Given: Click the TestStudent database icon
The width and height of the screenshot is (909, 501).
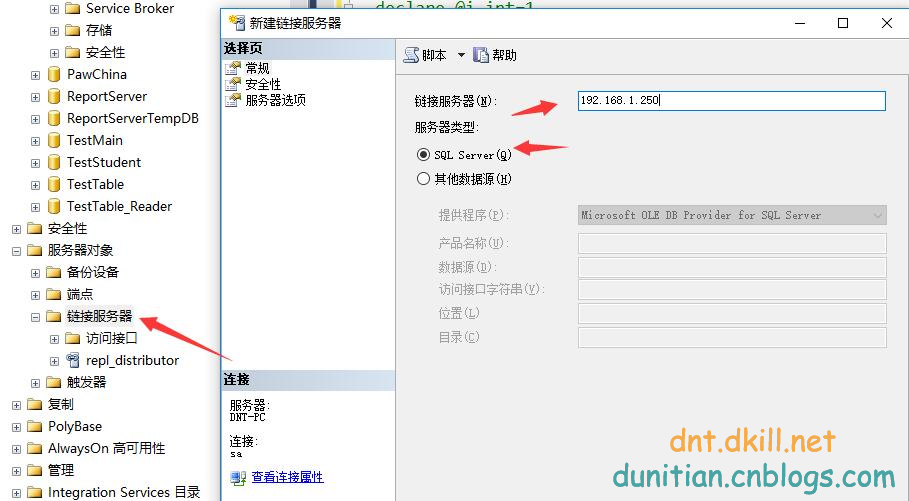Looking at the screenshot, I should [54, 162].
